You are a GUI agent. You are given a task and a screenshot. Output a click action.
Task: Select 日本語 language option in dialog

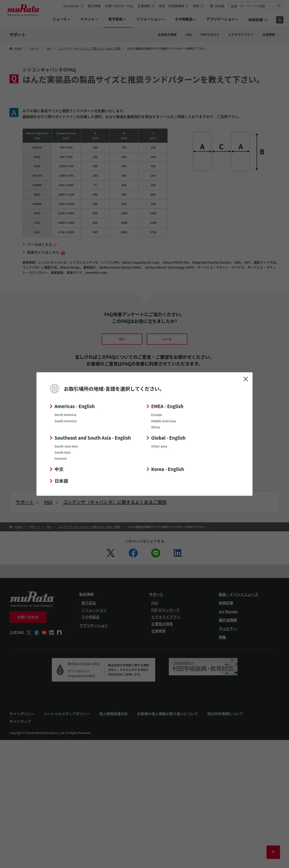61,481
